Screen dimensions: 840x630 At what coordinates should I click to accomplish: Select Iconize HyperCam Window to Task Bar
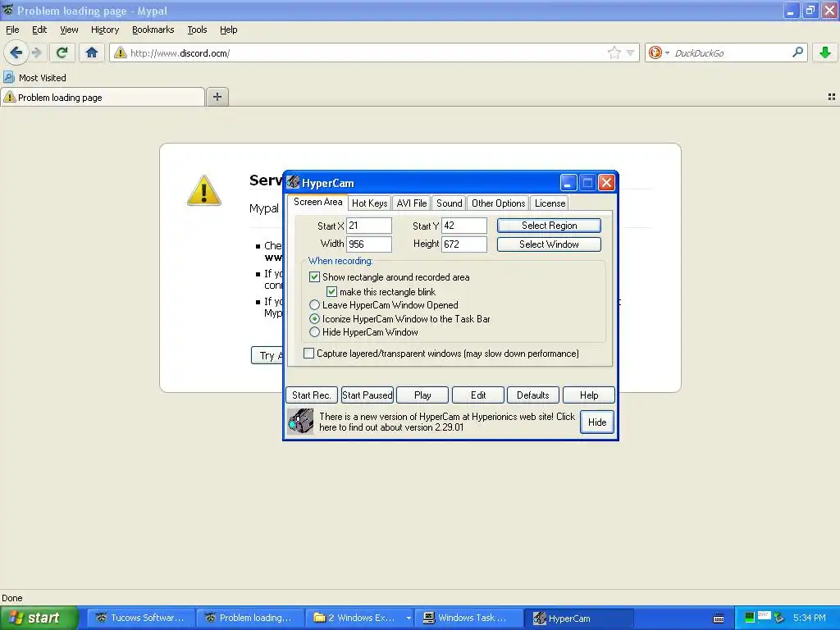314,319
